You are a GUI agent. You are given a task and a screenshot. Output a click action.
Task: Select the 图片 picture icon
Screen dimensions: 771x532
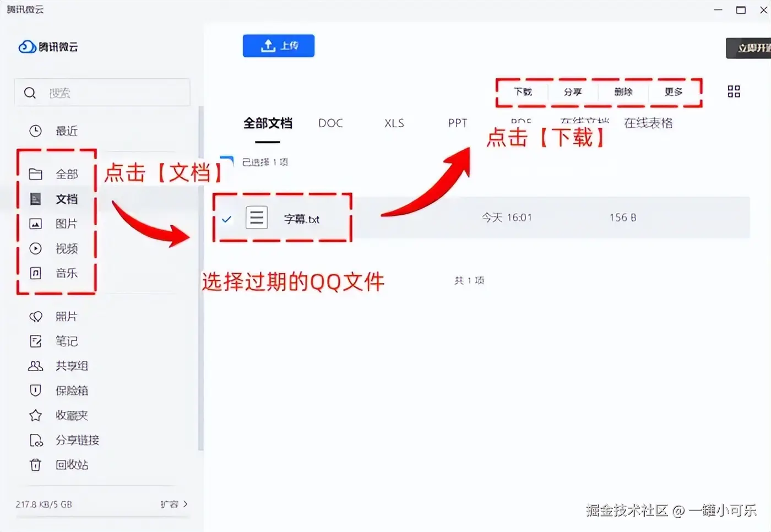(x=35, y=224)
